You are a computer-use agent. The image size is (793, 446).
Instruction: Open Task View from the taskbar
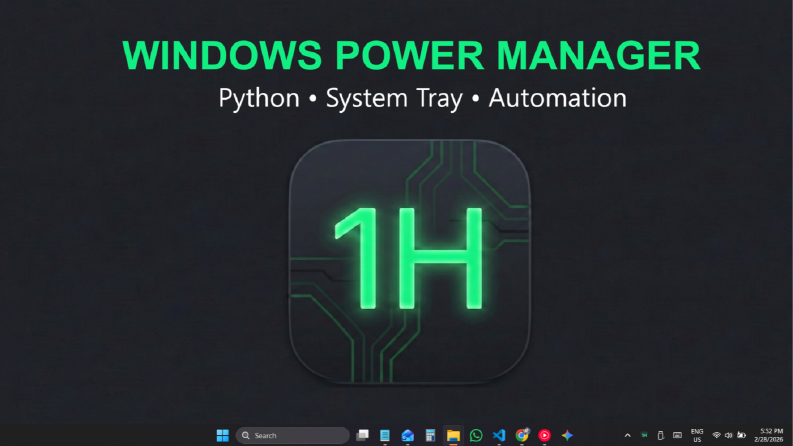pos(362,435)
